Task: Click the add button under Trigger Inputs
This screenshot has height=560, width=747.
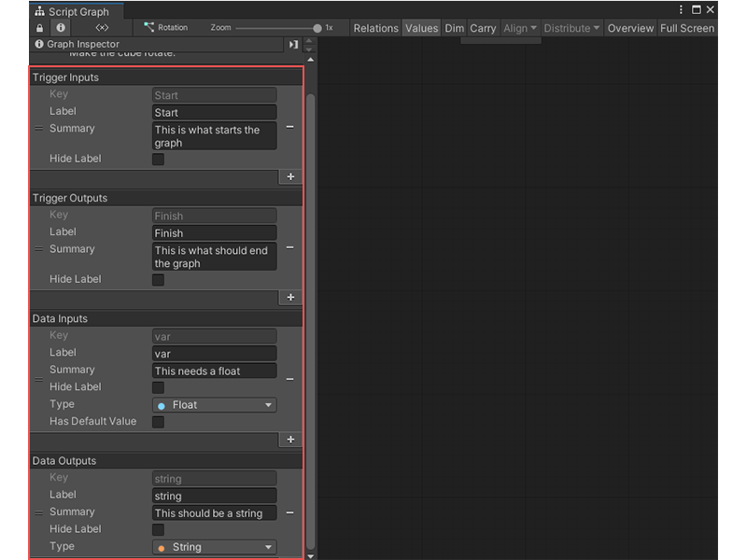Action: coord(290,176)
